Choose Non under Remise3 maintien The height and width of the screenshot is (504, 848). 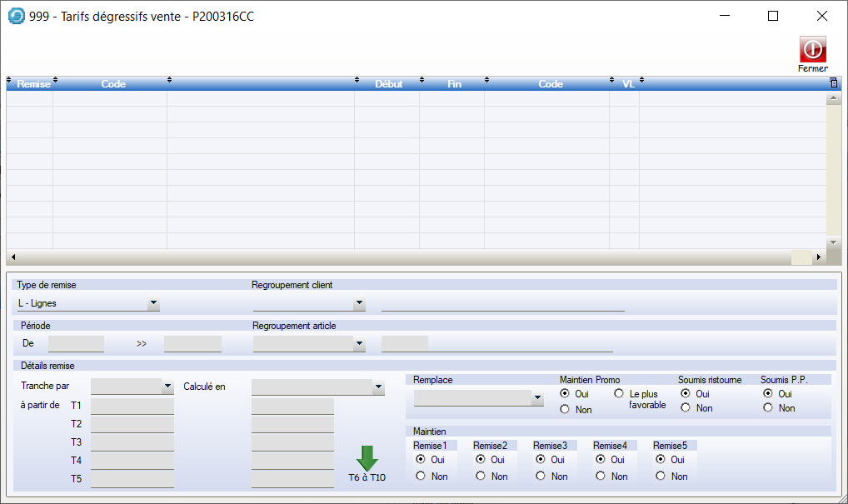[x=541, y=476]
